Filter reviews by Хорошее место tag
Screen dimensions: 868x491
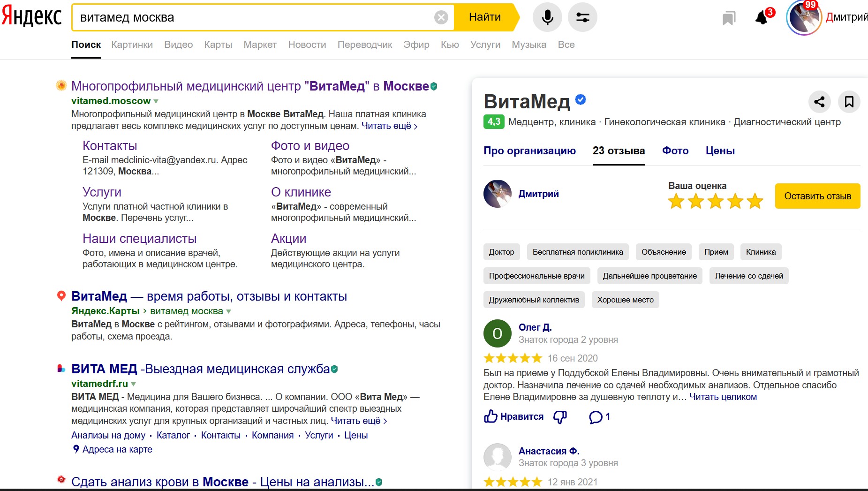pos(626,300)
